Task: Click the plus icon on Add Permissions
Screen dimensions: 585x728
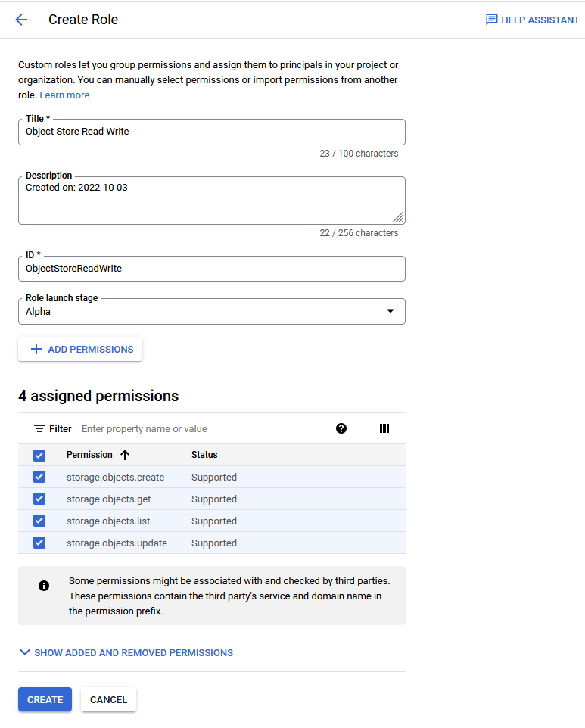Action: [x=36, y=349]
